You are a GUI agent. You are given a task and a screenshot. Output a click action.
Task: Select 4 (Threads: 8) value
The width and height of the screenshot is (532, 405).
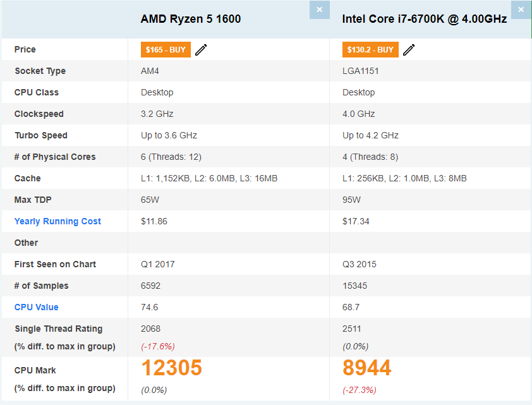pos(370,157)
